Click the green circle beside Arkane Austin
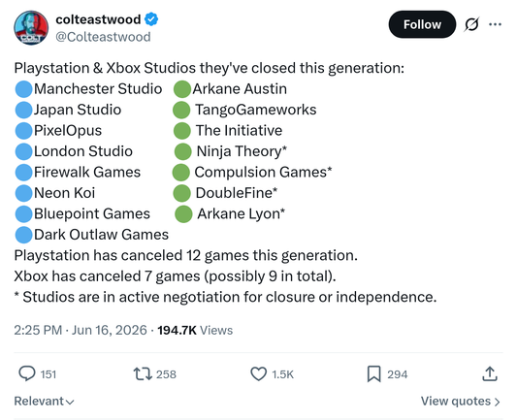Screen dimensions: 517x420 pyautogui.click(x=182, y=89)
